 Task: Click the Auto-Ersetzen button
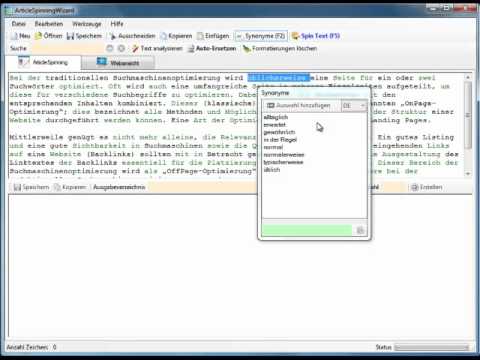(212, 49)
